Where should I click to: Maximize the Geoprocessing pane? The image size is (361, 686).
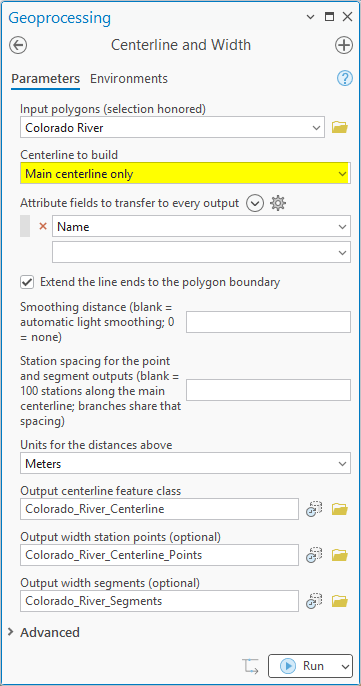pyautogui.click(x=329, y=17)
